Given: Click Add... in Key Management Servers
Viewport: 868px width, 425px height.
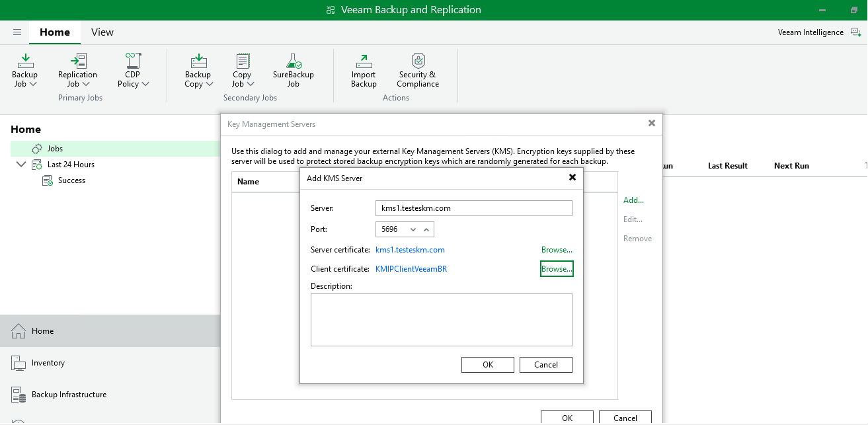Looking at the screenshot, I should [633, 200].
